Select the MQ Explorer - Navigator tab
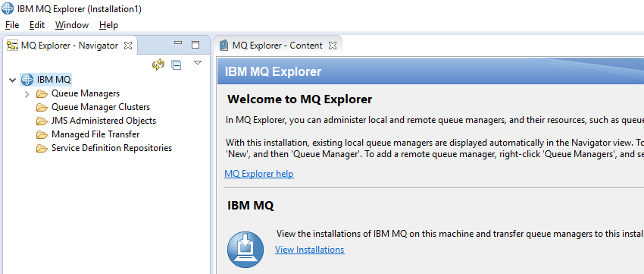 click(70, 46)
